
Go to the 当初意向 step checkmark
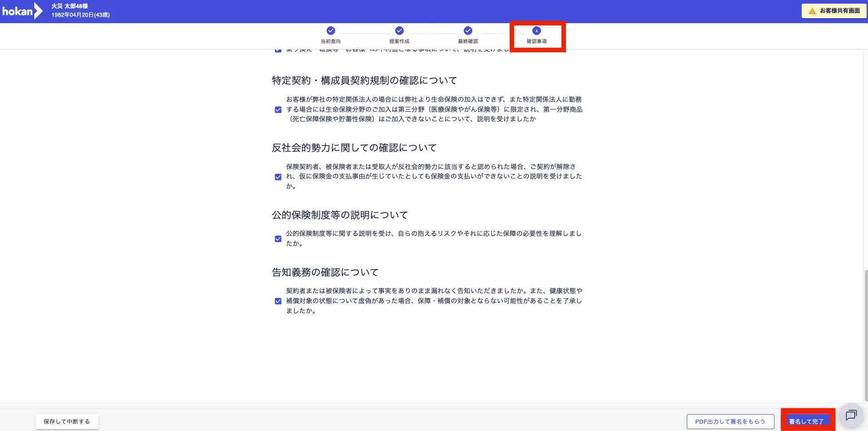(331, 30)
